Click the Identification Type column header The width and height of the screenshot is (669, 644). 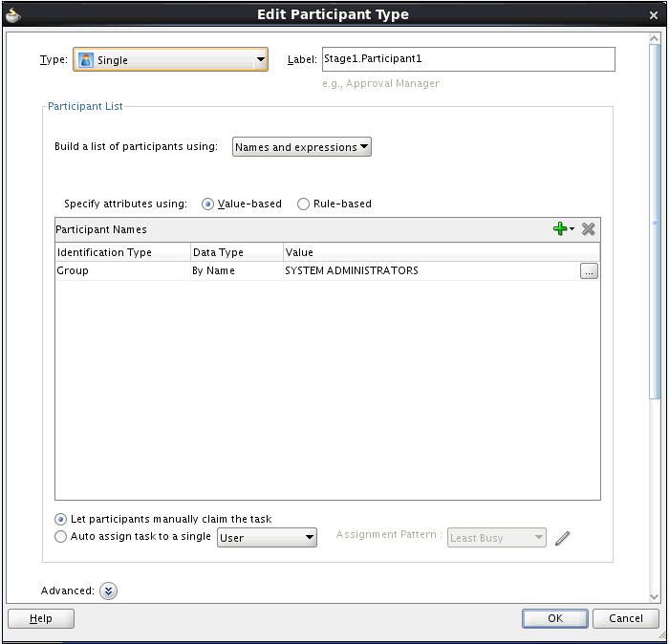click(x=123, y=252)
